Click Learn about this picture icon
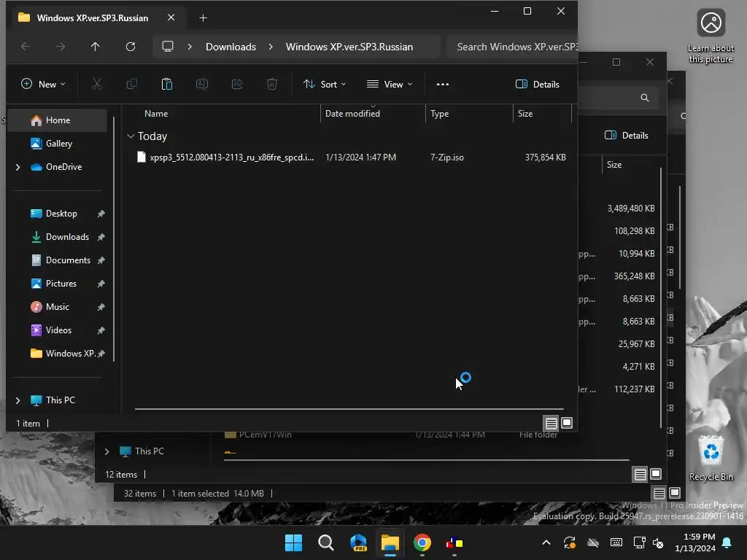 click(x=711, y=36)
